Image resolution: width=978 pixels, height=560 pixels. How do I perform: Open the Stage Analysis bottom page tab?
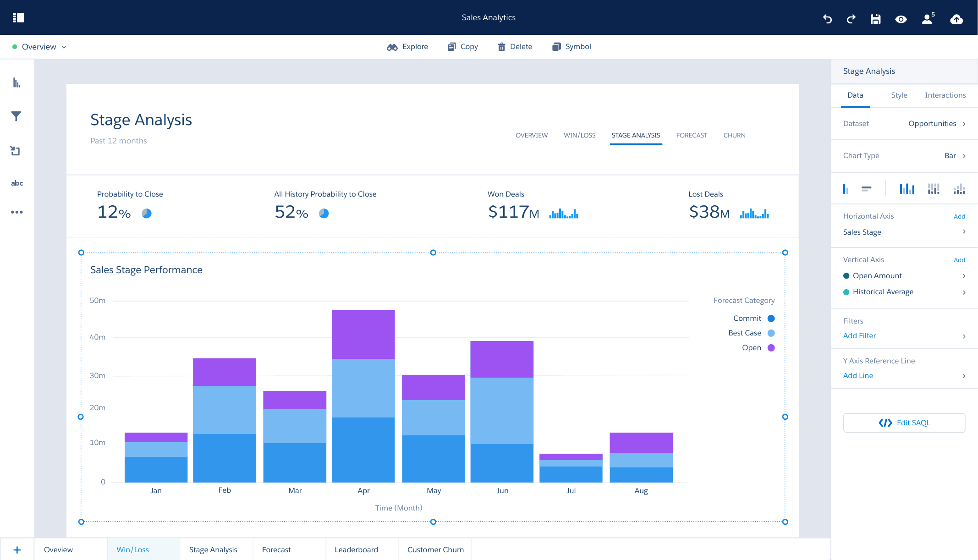[216, 549]
